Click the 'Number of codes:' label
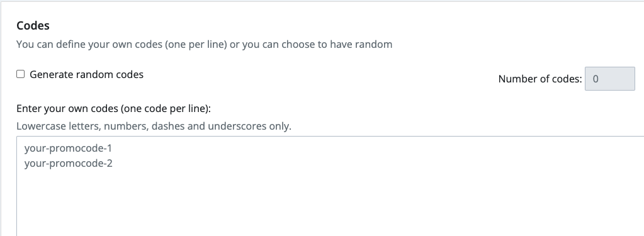The height and width of the screenshot is (236, 644). click(x=540, y=79)
